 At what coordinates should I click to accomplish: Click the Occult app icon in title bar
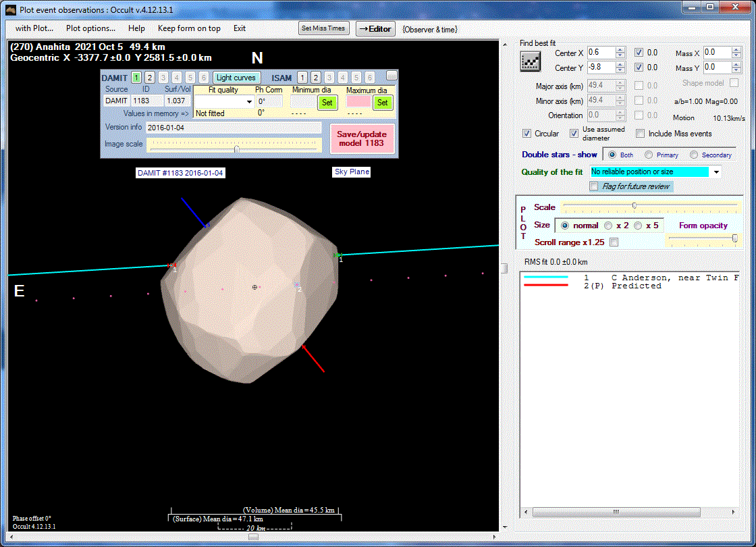coord(10,9)
